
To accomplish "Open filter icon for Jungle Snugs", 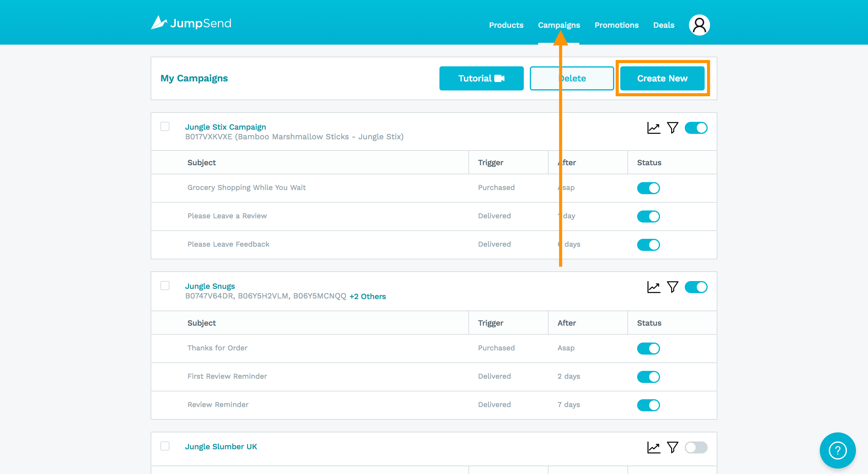I will 673,287.
